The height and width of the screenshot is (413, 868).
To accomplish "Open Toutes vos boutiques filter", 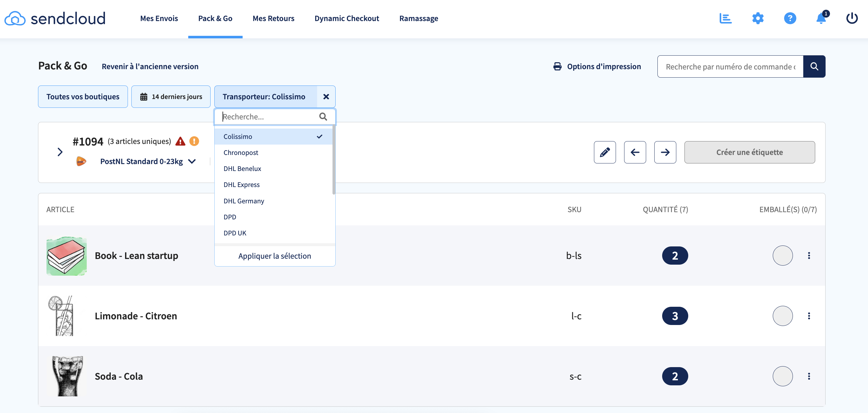I will click(x=83, y=97).
